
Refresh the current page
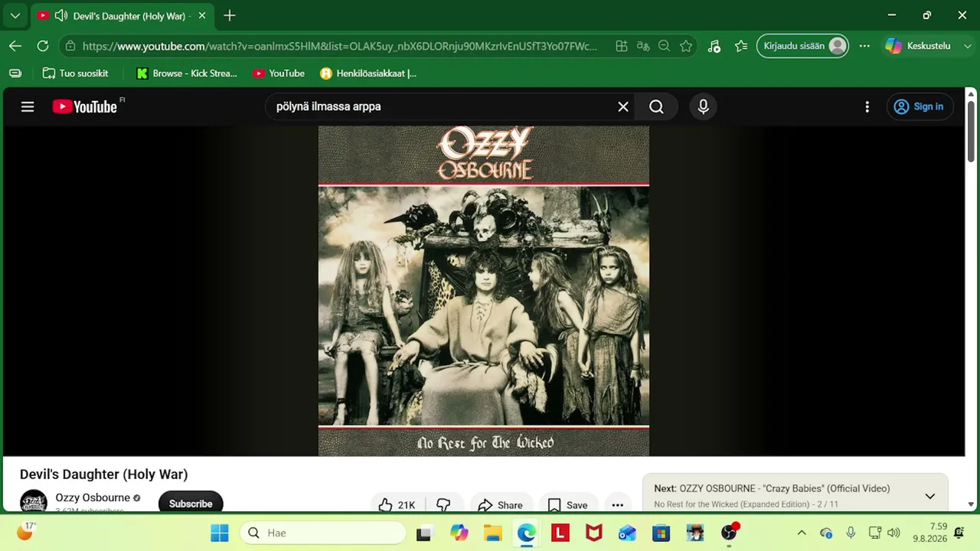(x=43, y=46)
